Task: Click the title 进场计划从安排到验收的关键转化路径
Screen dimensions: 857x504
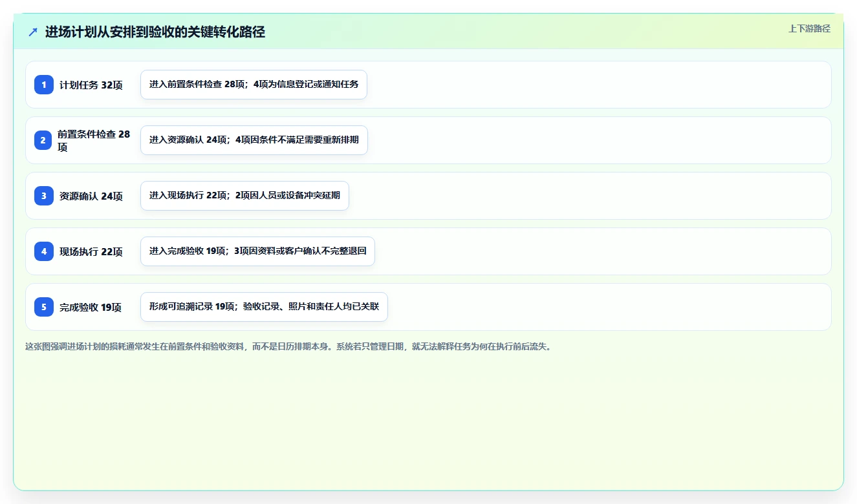Action: [x=155, y=32]
